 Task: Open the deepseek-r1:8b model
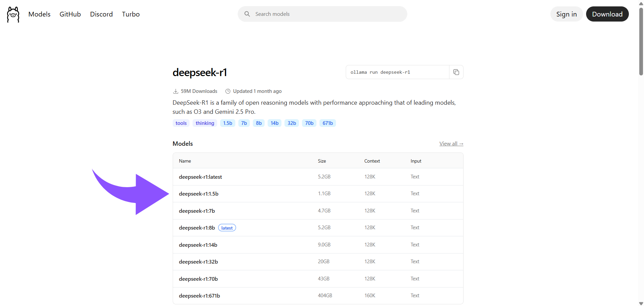tap(197, 228)
